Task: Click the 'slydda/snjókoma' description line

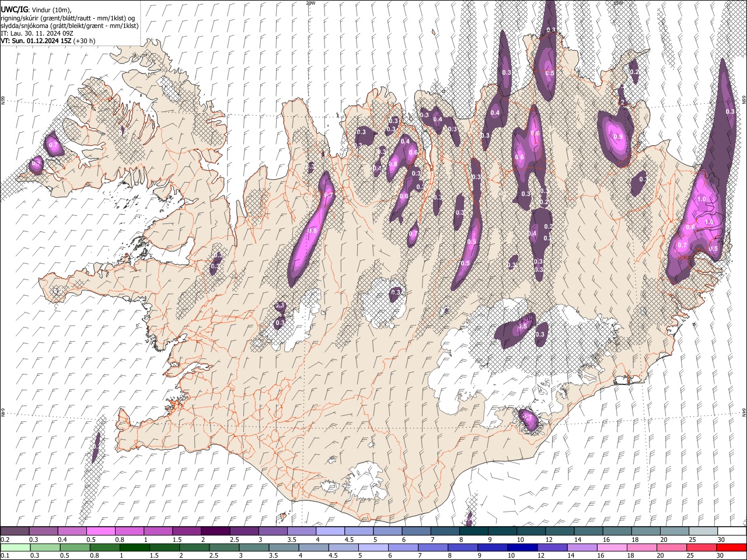Action: pos(69,26)
